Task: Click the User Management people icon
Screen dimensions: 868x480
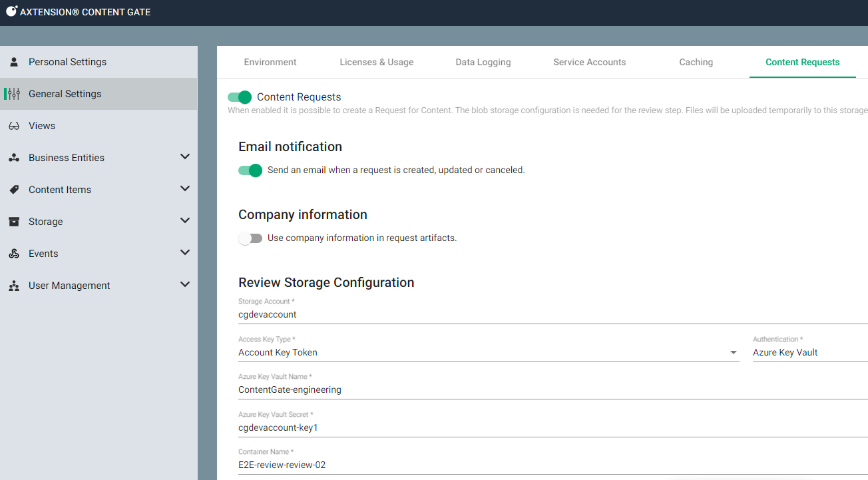Action: click(x=14, y=286)
